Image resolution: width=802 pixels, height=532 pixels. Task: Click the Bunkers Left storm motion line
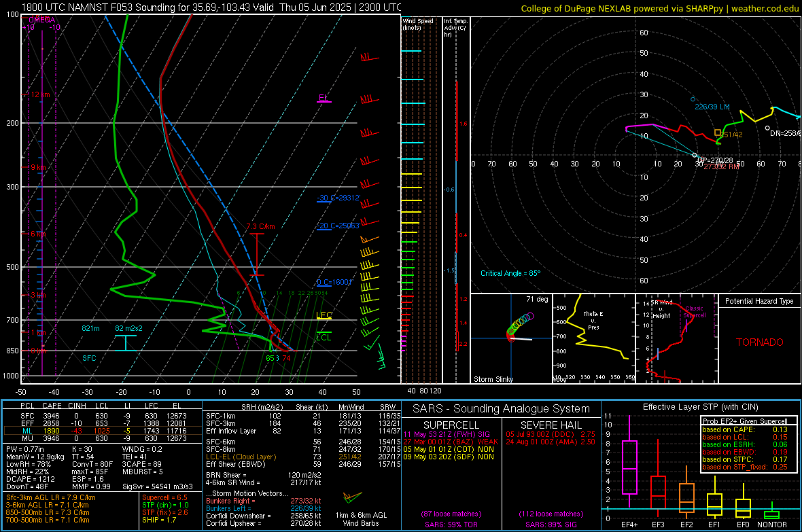264,508
